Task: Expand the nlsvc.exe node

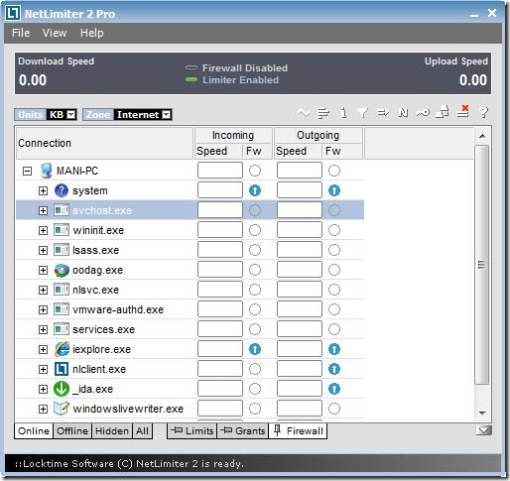Action: [x=43, y=290]
